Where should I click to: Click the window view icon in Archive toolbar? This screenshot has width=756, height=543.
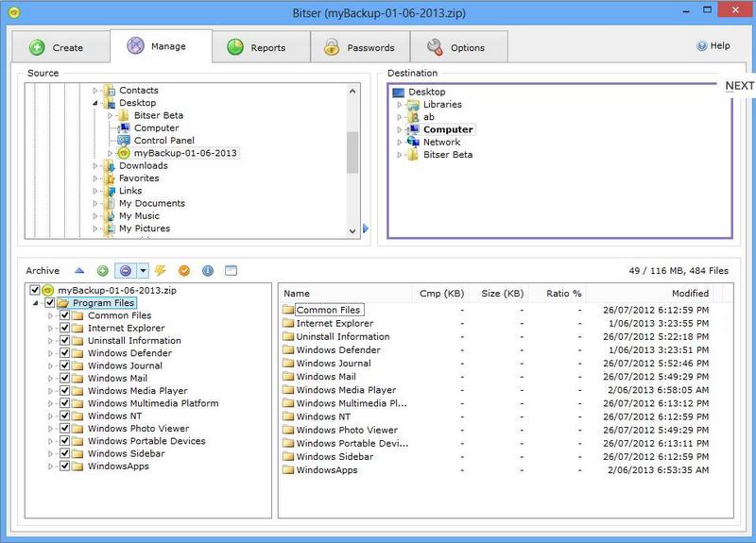point(231,271)
